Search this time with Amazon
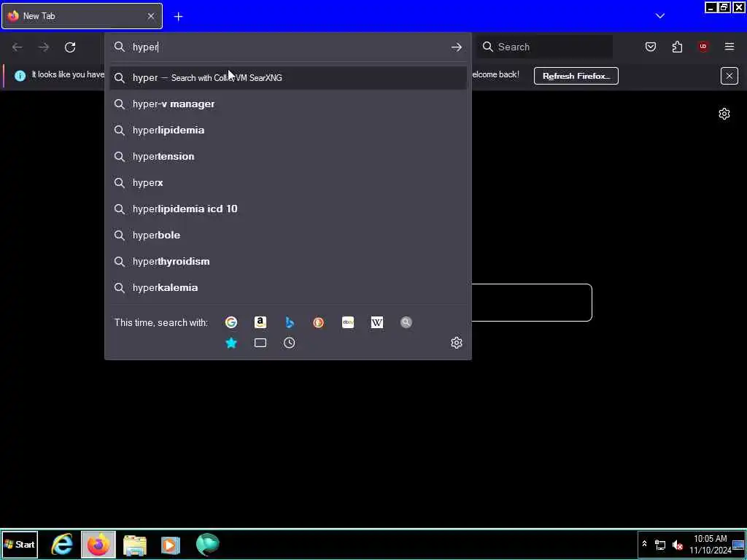Viewport: 747px width, 560px height. [260, 322]
